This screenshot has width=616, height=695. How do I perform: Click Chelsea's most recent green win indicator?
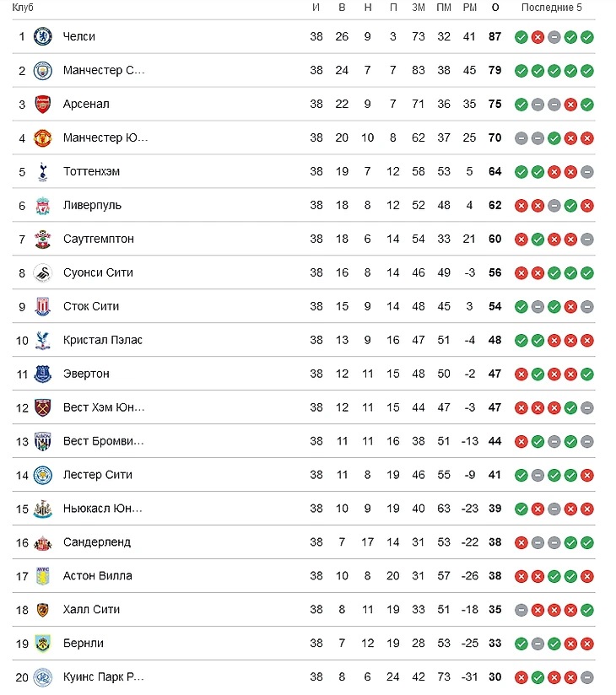[x=587, y=36]
